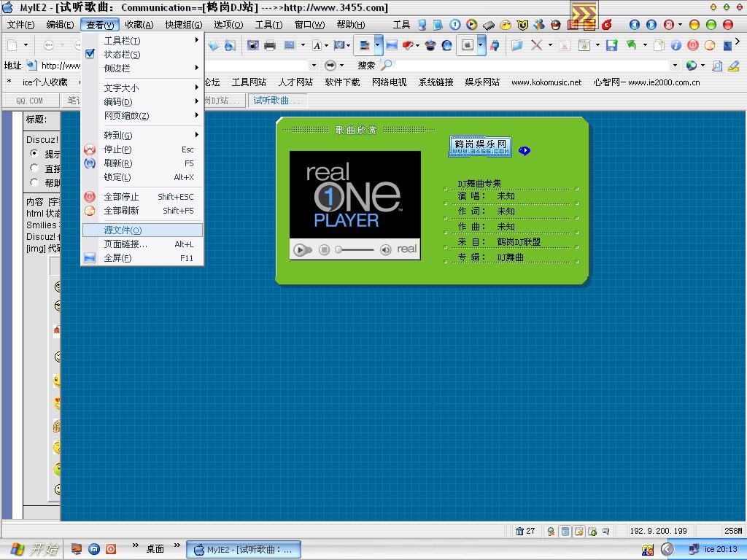747x560 pixels.
Task: Click the speech bubble status bar icon
Action: 606,531
